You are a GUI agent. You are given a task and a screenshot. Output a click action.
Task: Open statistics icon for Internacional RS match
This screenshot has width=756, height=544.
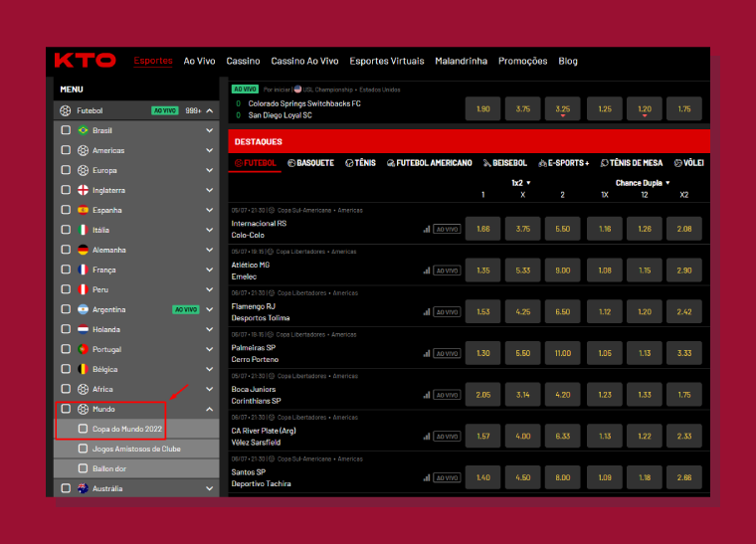[427, 230]
